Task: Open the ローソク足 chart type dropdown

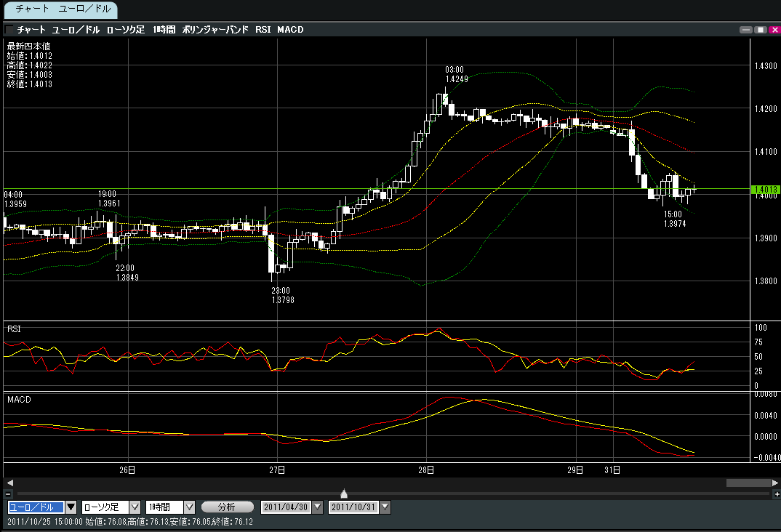Action: pyautogui.click(x=135, y=507)
